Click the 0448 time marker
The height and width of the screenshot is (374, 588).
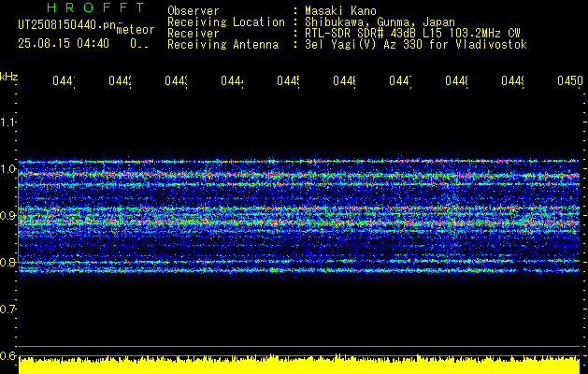click(457, 80)
